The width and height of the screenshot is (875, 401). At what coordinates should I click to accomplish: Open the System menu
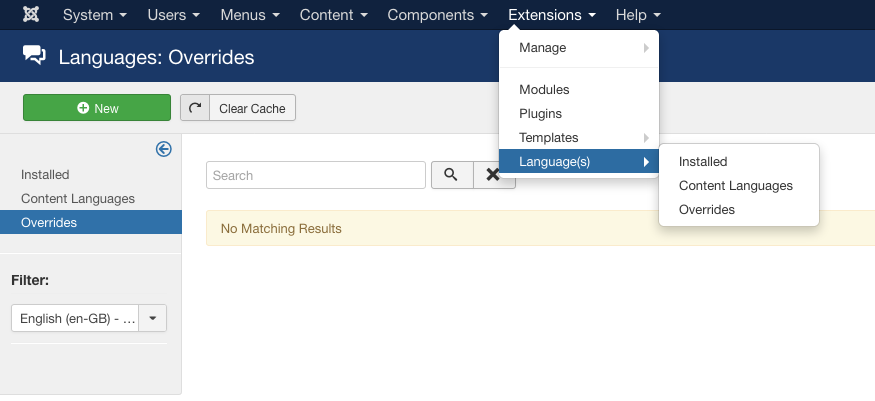pyautogui.click(x=95, y=15)
